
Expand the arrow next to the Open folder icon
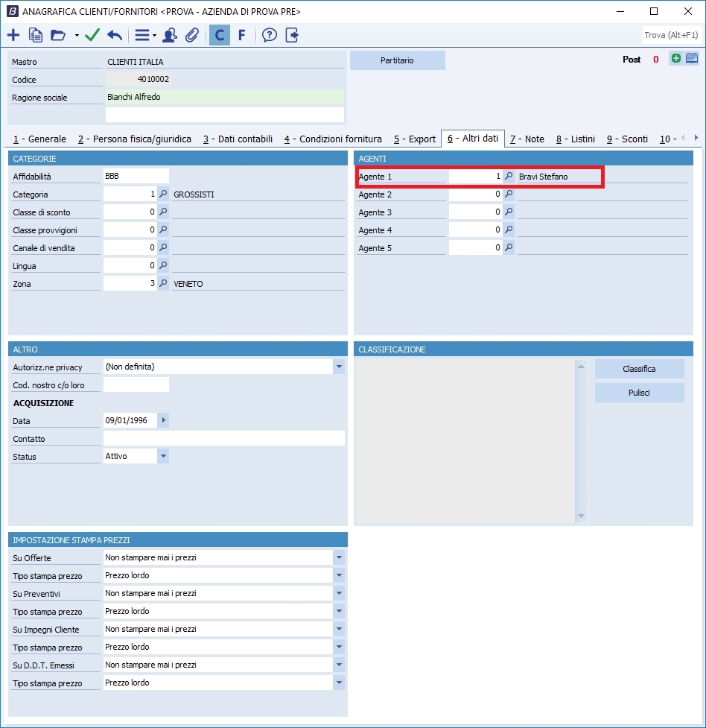coord(77,35)
